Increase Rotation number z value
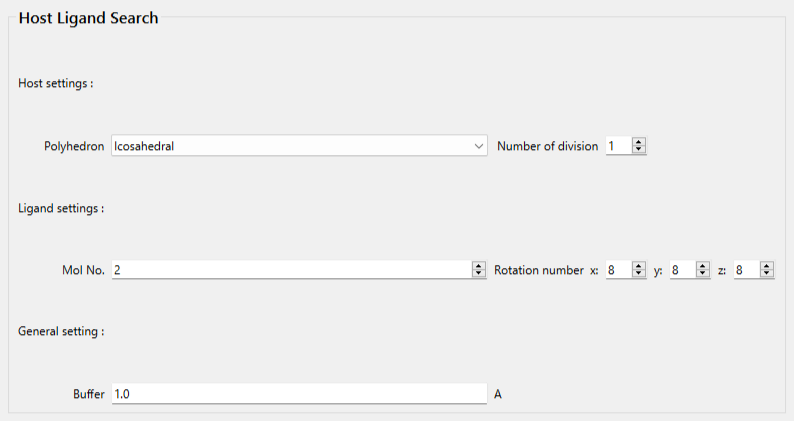Image resolution: width=794 pixels, height=421 pixels. (767, 266)
